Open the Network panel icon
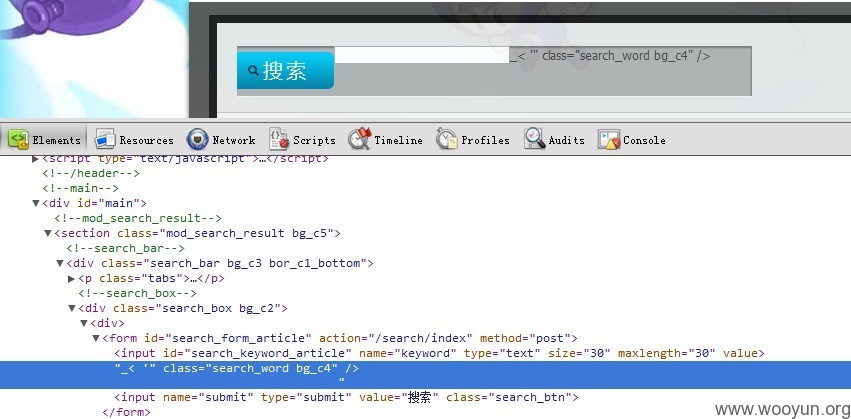 (197, 139)
